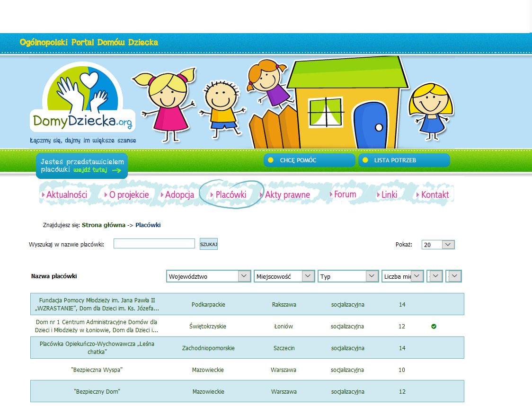Click the SZUKAJ search button
This screenshot has height=406, width=532.
(x=209, y=244)
